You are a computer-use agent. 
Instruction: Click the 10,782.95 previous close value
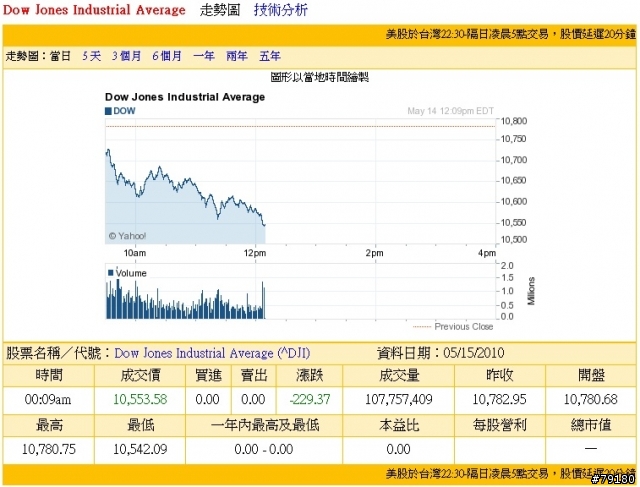coord(500,399)
